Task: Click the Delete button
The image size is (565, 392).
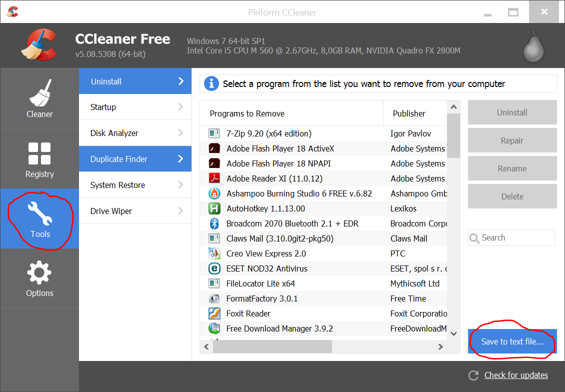Action: [x=512, y=196]
